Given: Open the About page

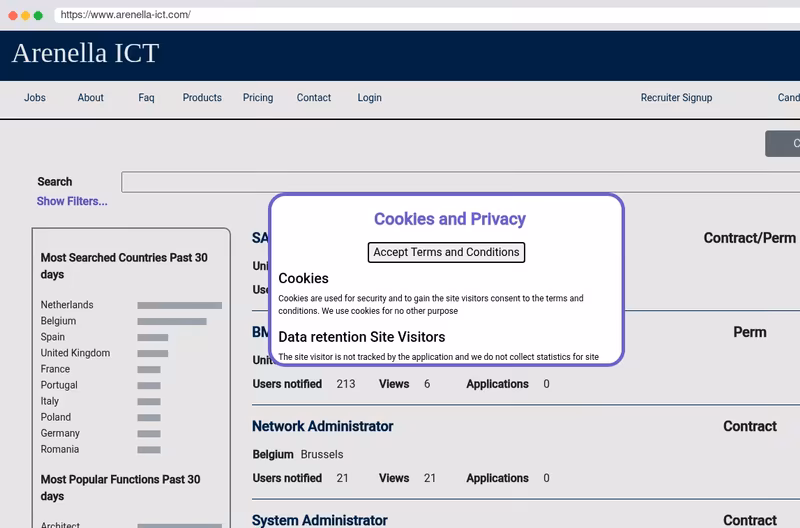Looking at the screenshot, I should click(x=90, y=97).
